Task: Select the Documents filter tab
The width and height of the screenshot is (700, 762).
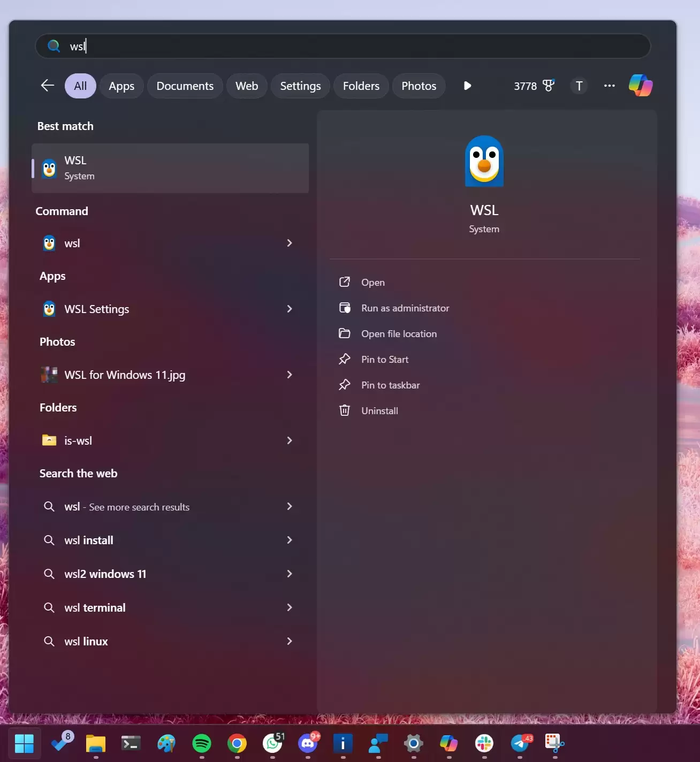Action: click(x=185, y=86)
